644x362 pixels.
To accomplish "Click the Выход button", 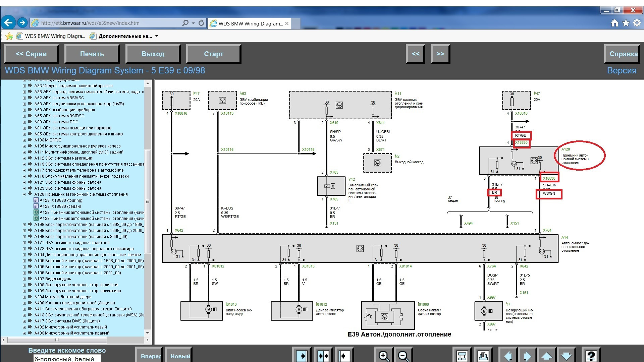I will click(x=153, y=54).
